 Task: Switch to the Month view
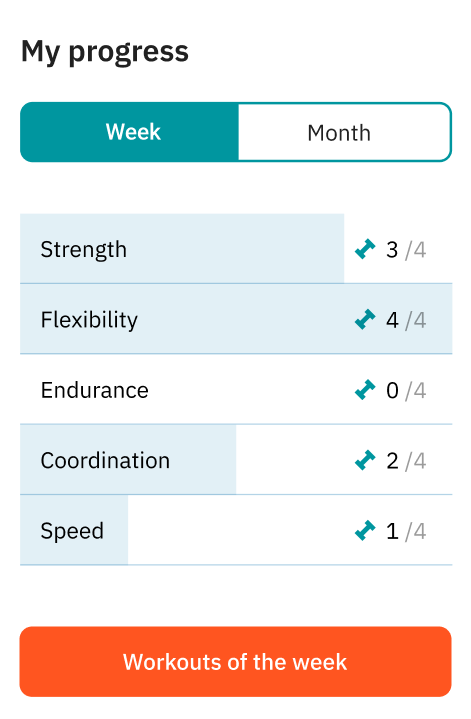click(344, 132)
